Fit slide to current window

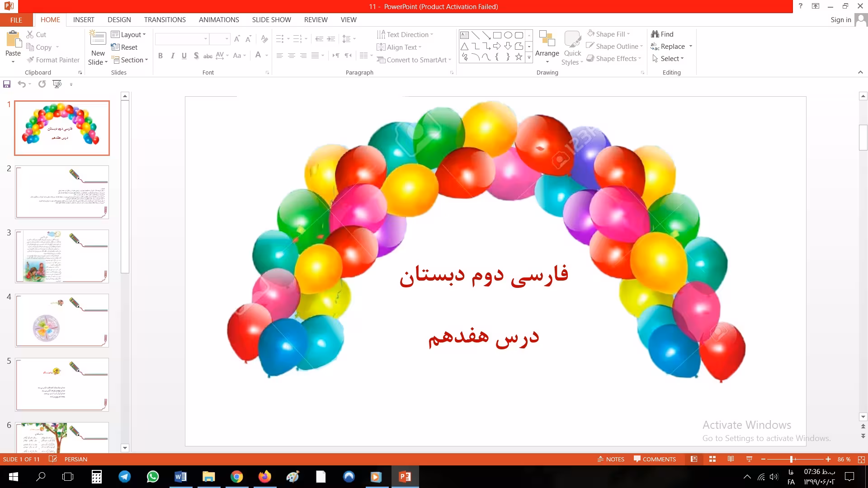(x=861, y=459)
